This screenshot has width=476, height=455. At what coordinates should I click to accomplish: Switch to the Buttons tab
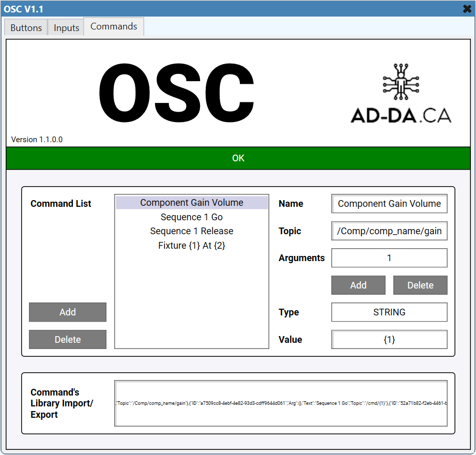click(25, 27)
